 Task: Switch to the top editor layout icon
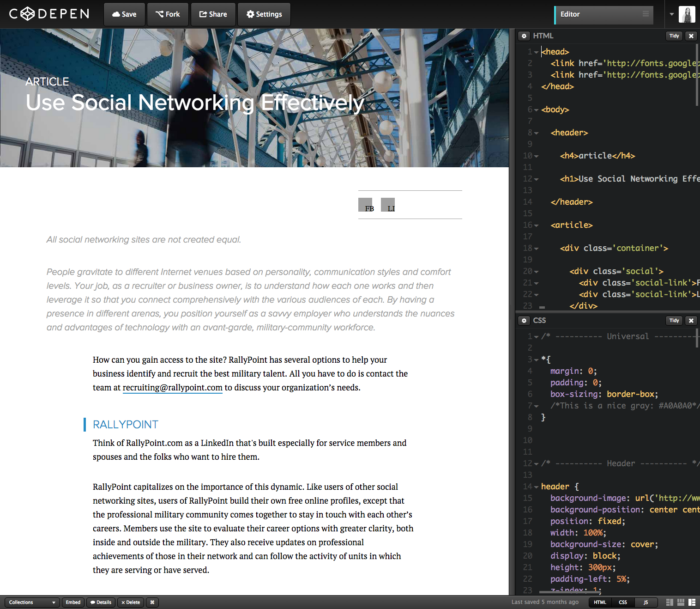pos(681,602)
